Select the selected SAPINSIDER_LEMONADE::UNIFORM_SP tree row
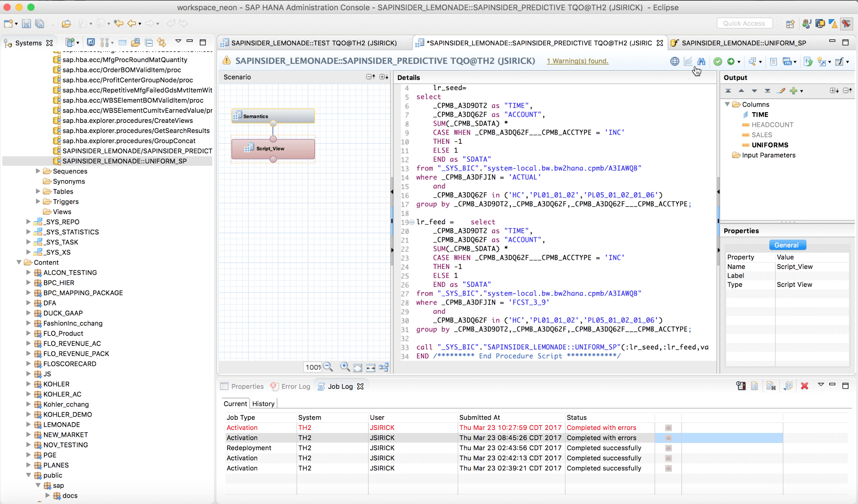 [x=107, y=161]
